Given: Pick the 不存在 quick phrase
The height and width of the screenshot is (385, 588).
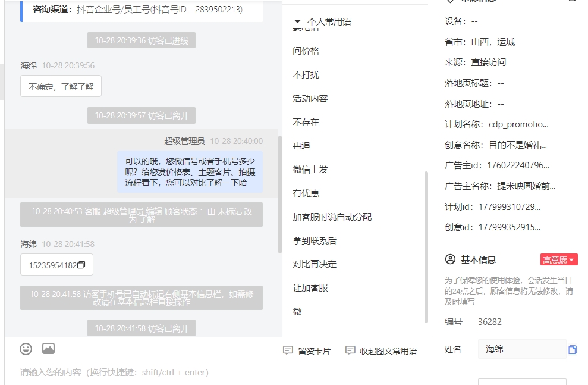Looking at the screenshot, I should click(x=306, y=123).
